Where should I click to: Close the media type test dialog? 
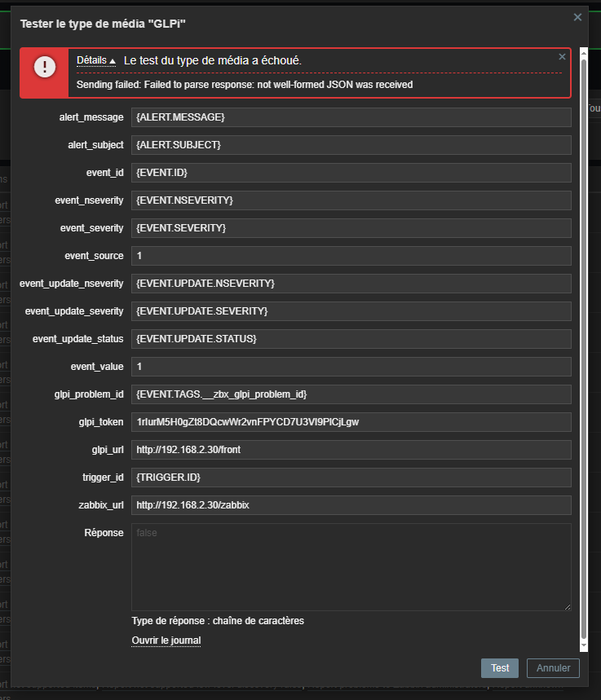pos(577,17)
